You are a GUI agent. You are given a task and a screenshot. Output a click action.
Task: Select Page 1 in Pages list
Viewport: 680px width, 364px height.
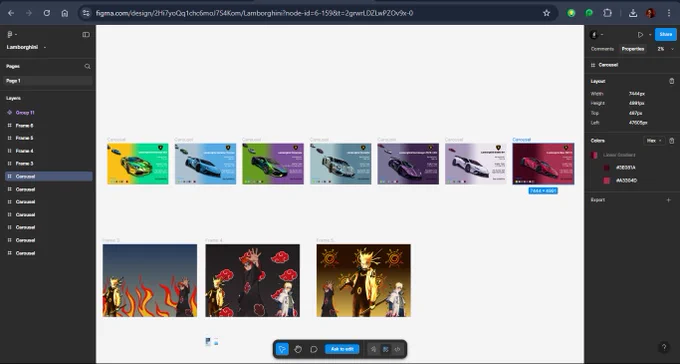click(48, 81)
